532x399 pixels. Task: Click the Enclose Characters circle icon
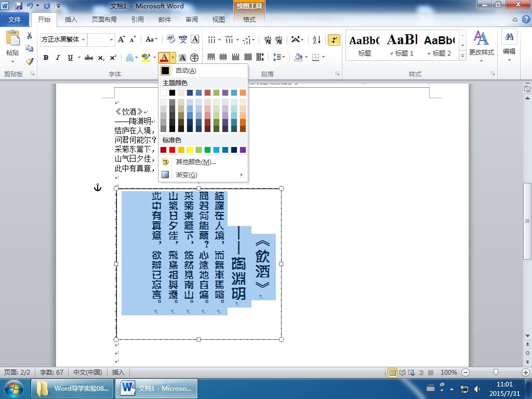194,58
